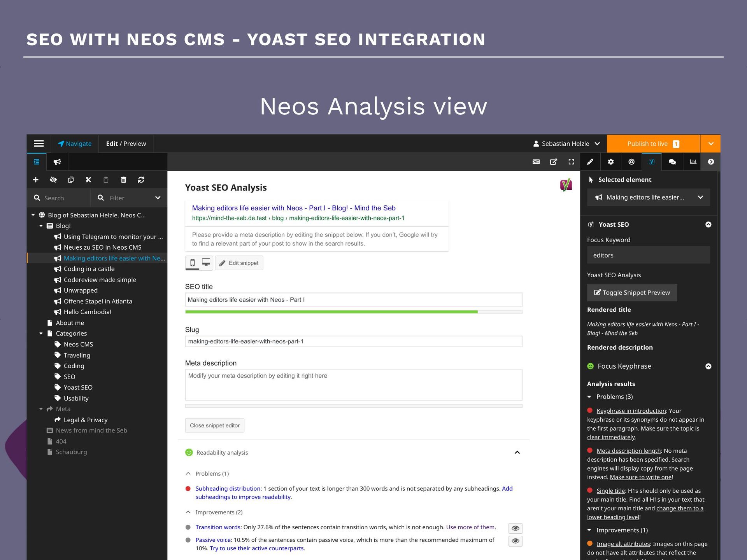Select 'Neues zu SEO in Neos CMS' page
Image resolution: width=747 pixels, height=560 pixels.
tap(102, 247)
